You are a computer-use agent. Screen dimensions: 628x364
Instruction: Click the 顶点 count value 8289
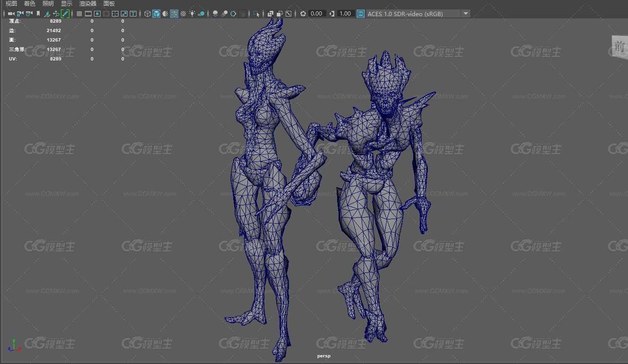[56, 21]
